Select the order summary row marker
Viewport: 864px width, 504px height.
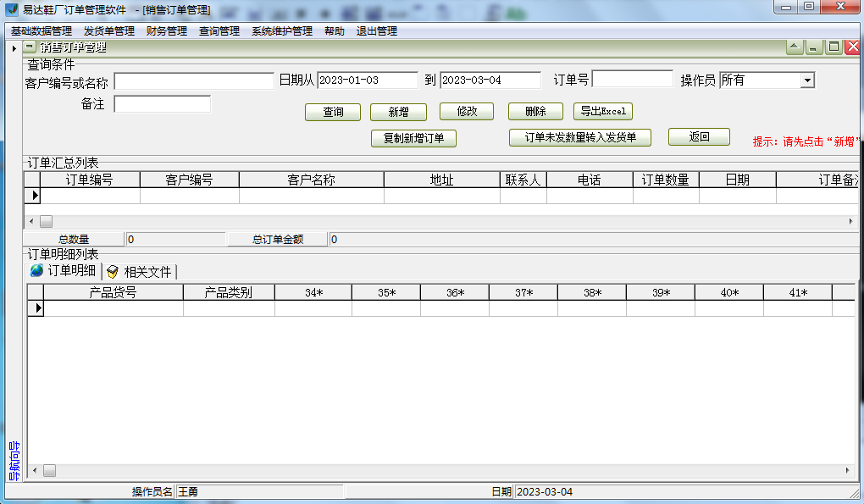(32, 196)
